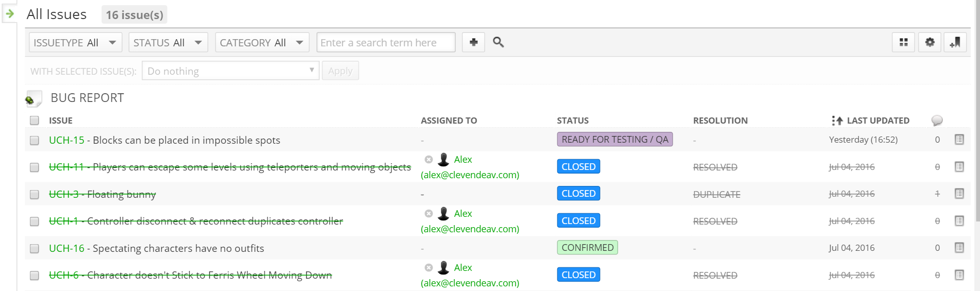Expand the ISSUETYPE All filter dropdown
The height and width of the screenshot is (291, 980).
click(75, 42)
